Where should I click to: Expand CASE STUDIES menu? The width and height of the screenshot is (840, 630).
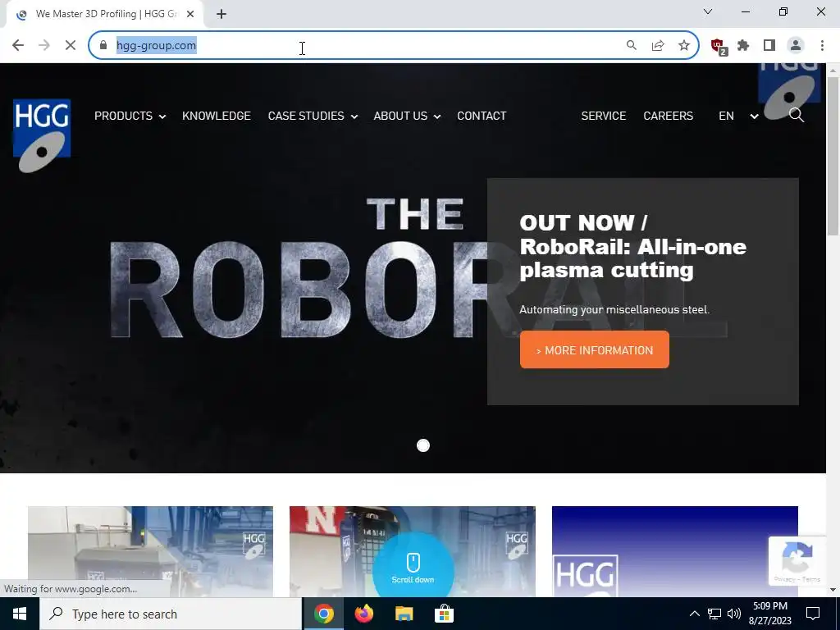point(313,116)
